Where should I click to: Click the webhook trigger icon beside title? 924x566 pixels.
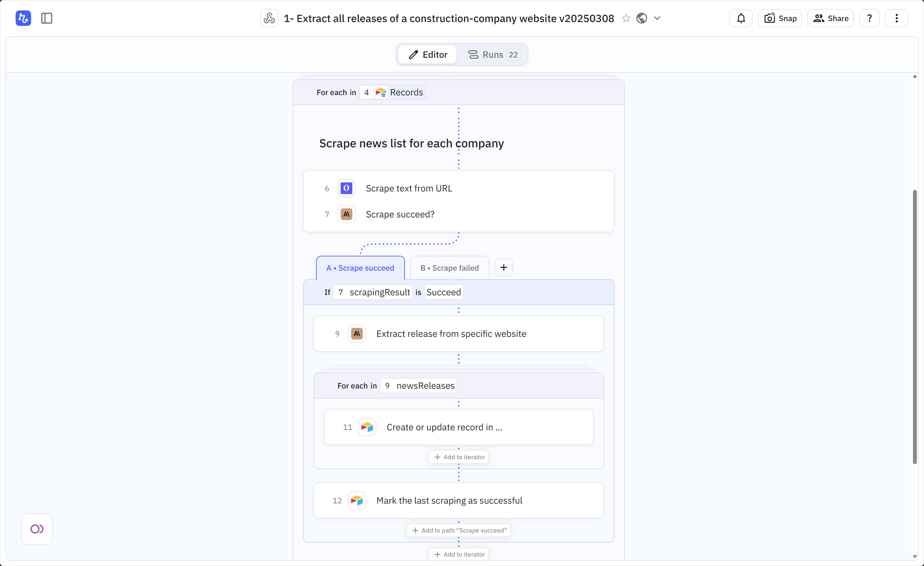[x=269, y=18]
